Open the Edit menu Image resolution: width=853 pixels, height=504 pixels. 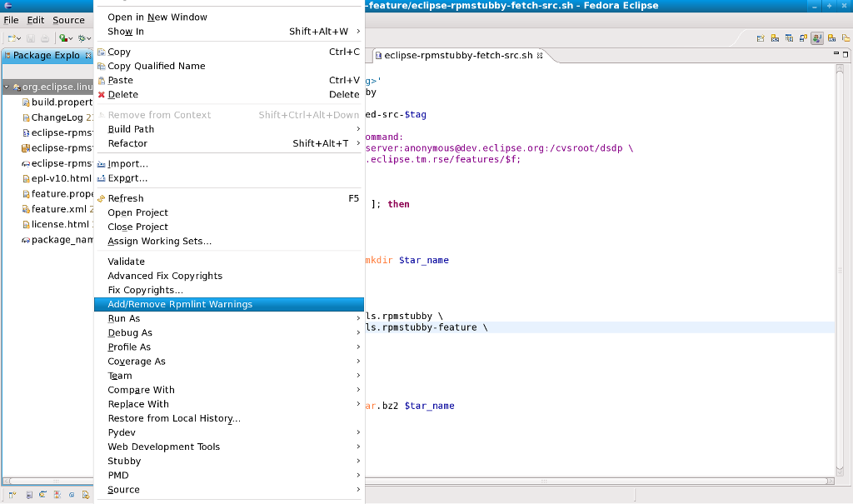[35, 20]
